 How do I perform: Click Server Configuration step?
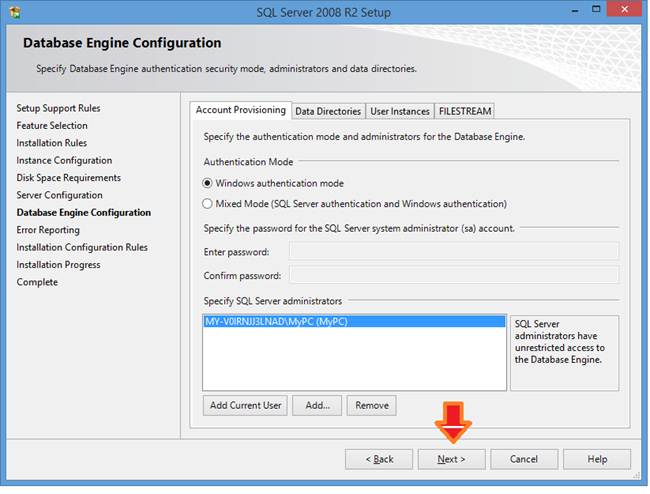pos(60,195)
